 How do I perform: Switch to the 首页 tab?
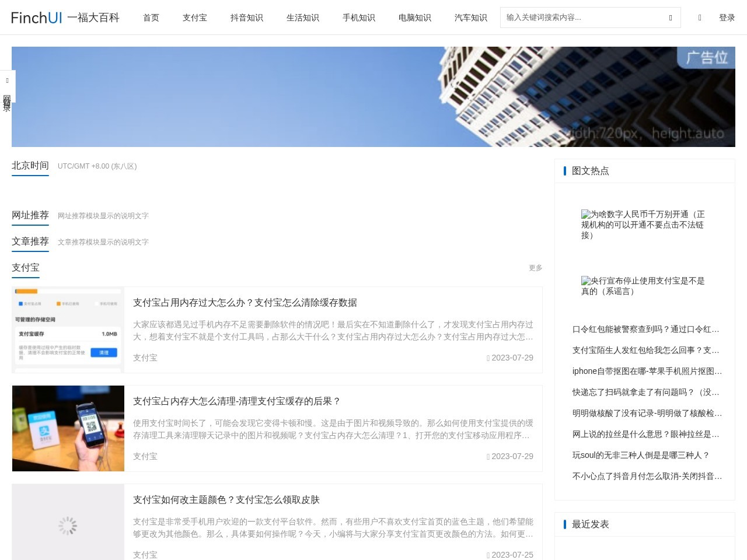coord(151,17)
